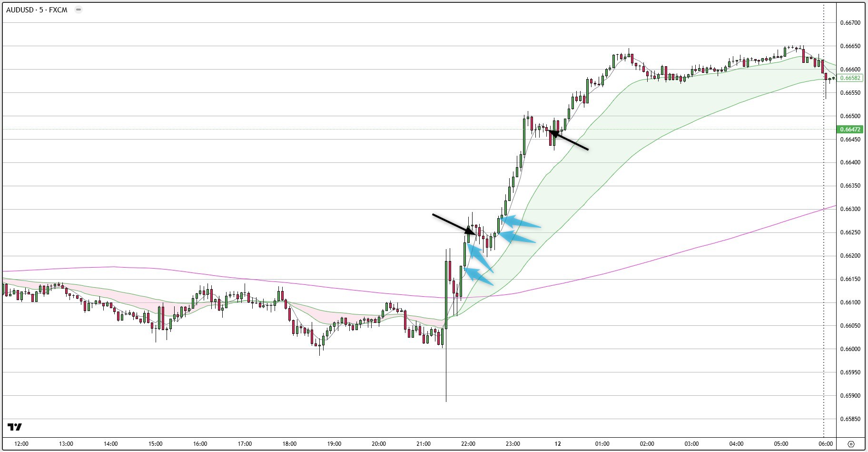This screenshot has width=868, height=452.
Task: Collapse the chart legend with the circle icon
Action: (79, 10)
